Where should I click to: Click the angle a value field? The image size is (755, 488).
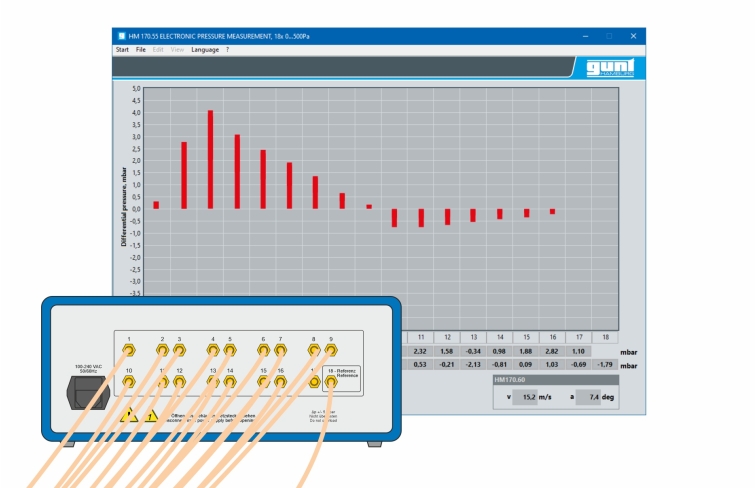[589, 397]
